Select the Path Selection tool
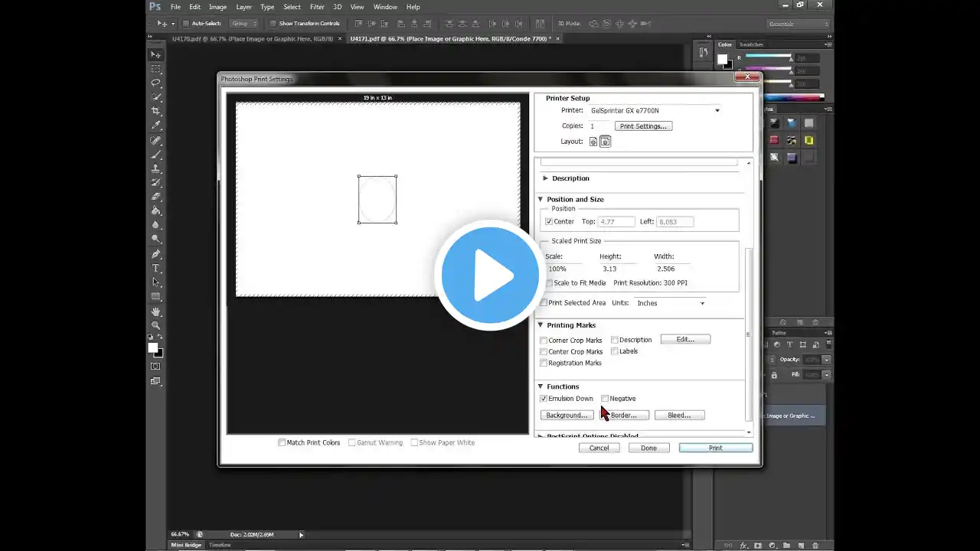980x551 pixels. click(x=156, y=282)
